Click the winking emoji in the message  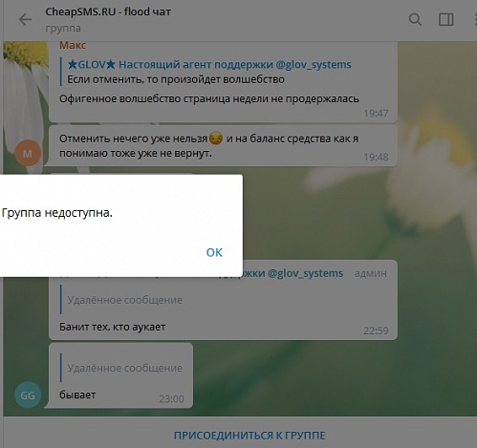click(x=216, y=139)
